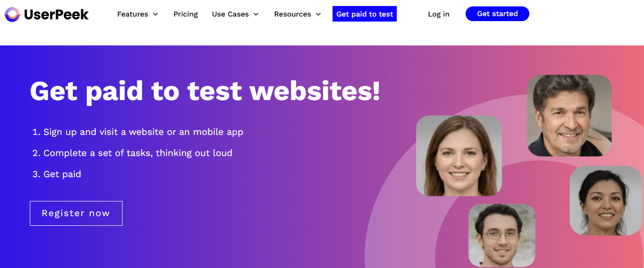Click the UserPeek circular logo icon
Image resolution: width=644 pixels, height=268 pixels.
coord(13,15)
